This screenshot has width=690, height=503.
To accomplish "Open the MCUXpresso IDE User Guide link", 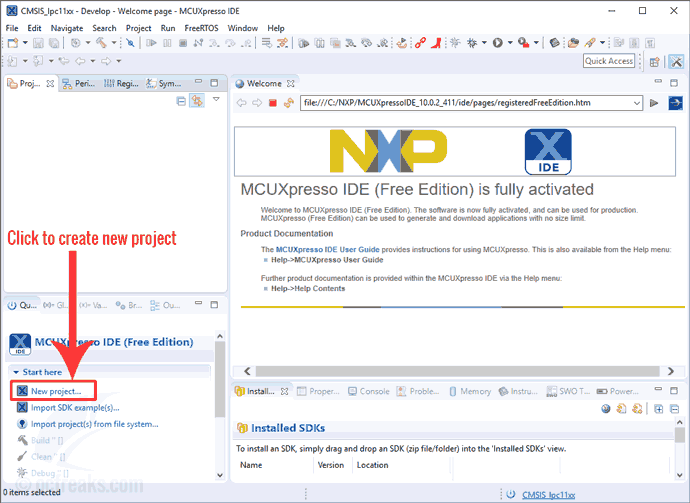I will coord(327,250).
